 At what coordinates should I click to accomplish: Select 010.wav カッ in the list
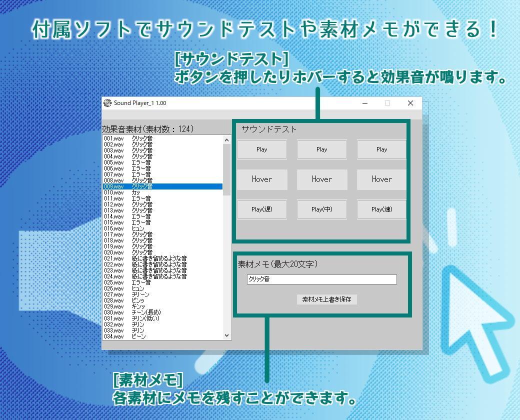tap(162, 192)
